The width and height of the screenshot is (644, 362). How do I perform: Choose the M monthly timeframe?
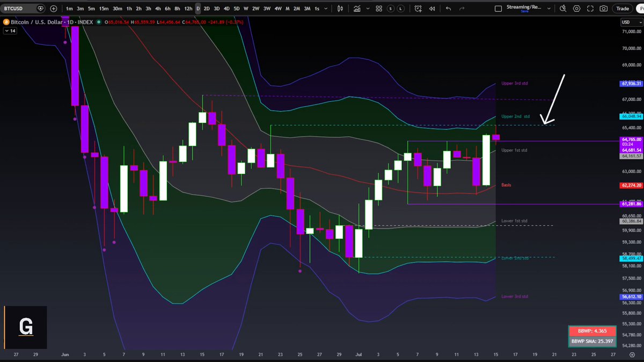288,9
